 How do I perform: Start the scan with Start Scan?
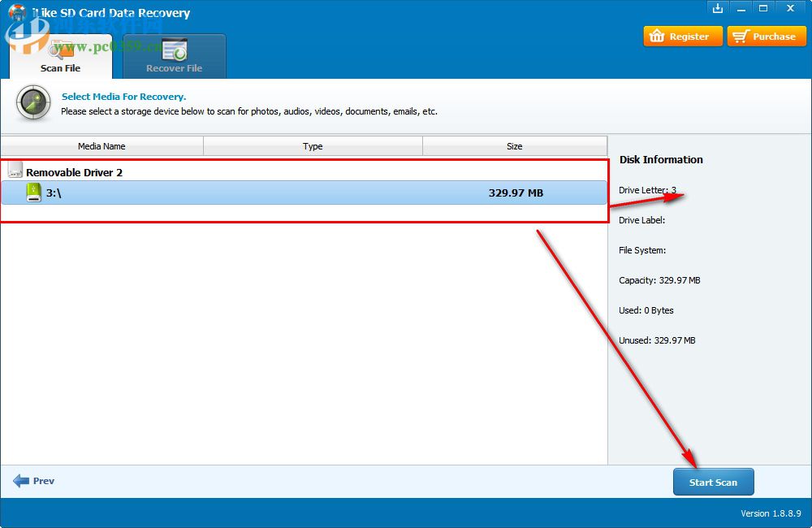coord(713,482)
